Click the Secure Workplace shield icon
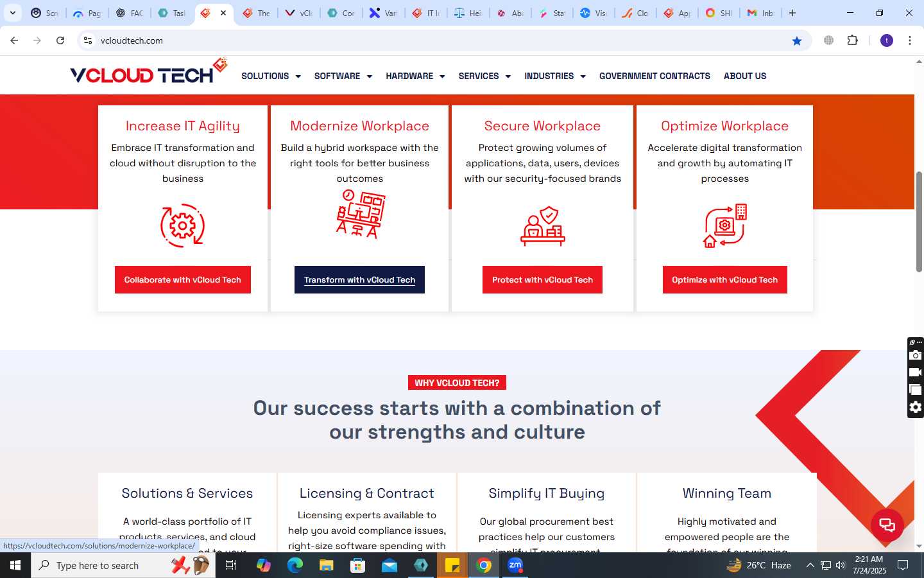The width and height of the screenshot is (924, 578). coord(543,226)
